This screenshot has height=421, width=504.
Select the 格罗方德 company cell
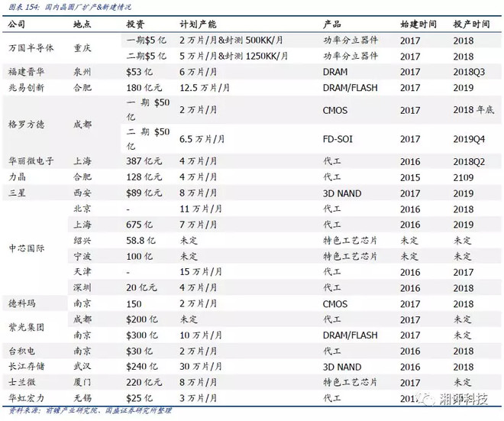[26, 125]
